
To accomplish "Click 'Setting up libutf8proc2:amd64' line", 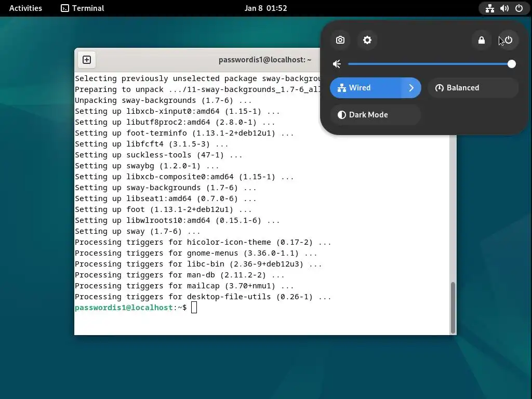I will [175, 122].
